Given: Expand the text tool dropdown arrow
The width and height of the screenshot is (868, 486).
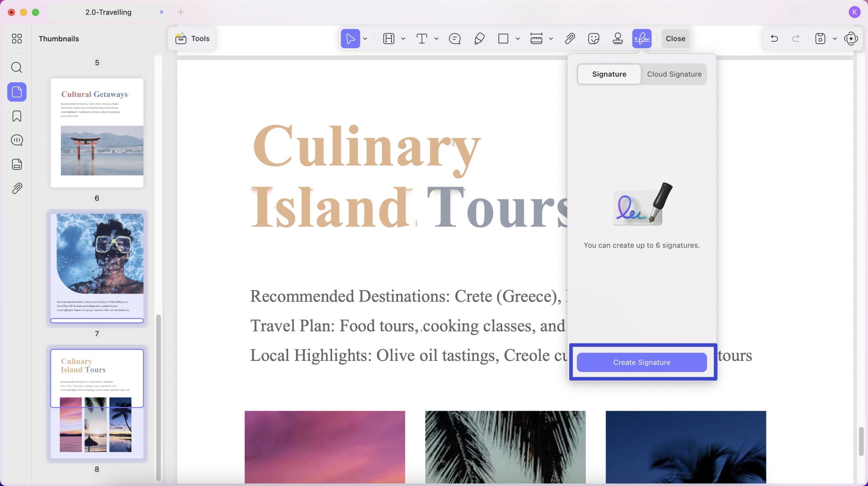Looking at the screenshot, I should tap(436, 39).
